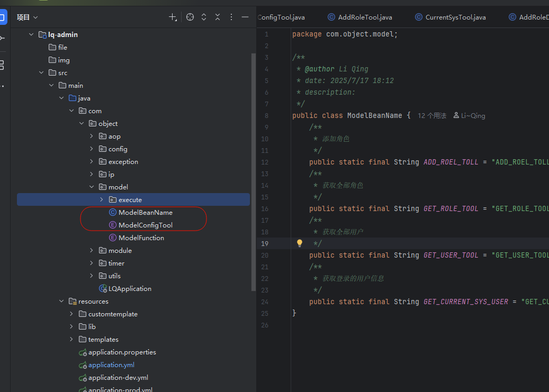
Task: Open project panel options three-dot menu
Action: (x=231, y=17)
